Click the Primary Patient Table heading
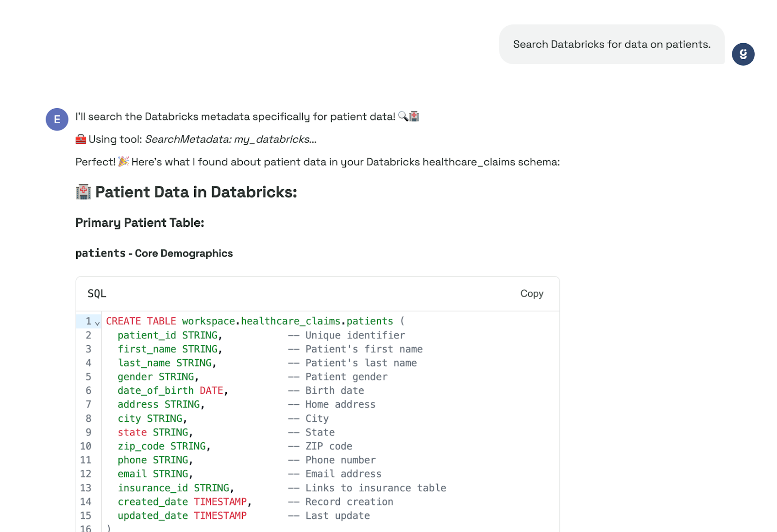 click(x=140, y=223)
